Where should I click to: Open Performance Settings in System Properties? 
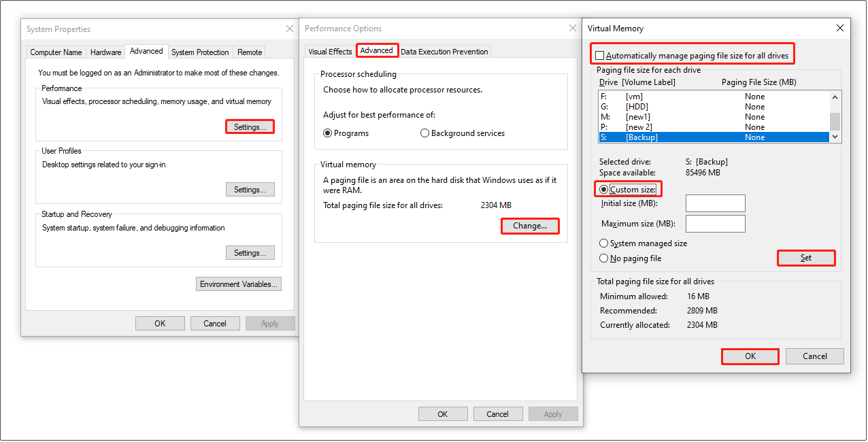click(x=250, y=126)
